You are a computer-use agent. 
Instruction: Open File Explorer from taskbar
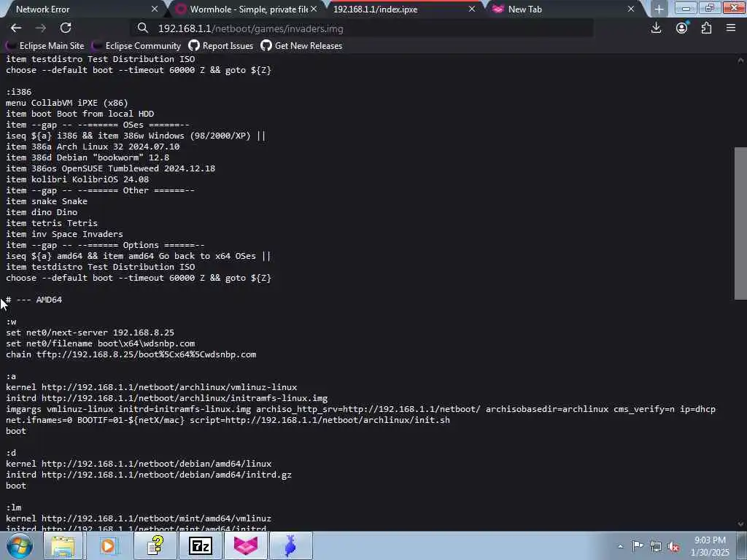coord(63,545)
